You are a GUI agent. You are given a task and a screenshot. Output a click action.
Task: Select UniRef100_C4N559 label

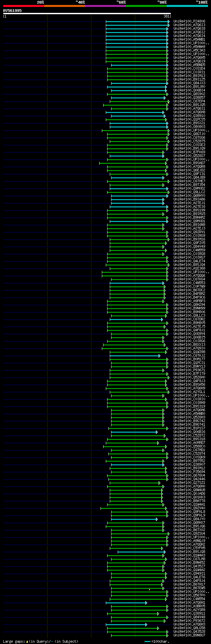189,250
